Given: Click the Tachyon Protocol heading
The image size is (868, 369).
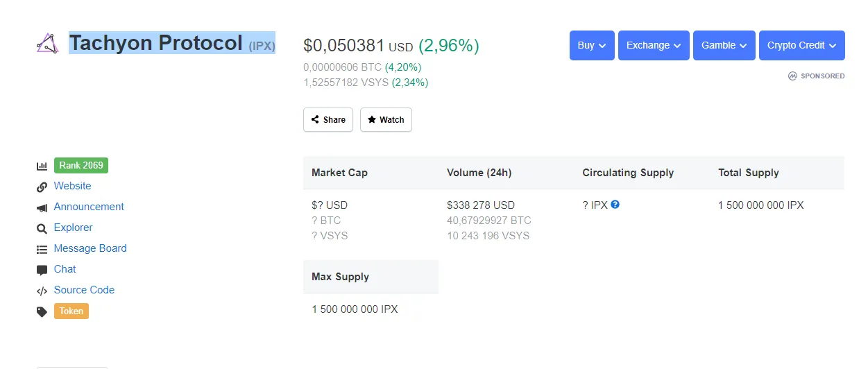Looking at the screenshot, I should pyautogui.click(x=156, y=43).
